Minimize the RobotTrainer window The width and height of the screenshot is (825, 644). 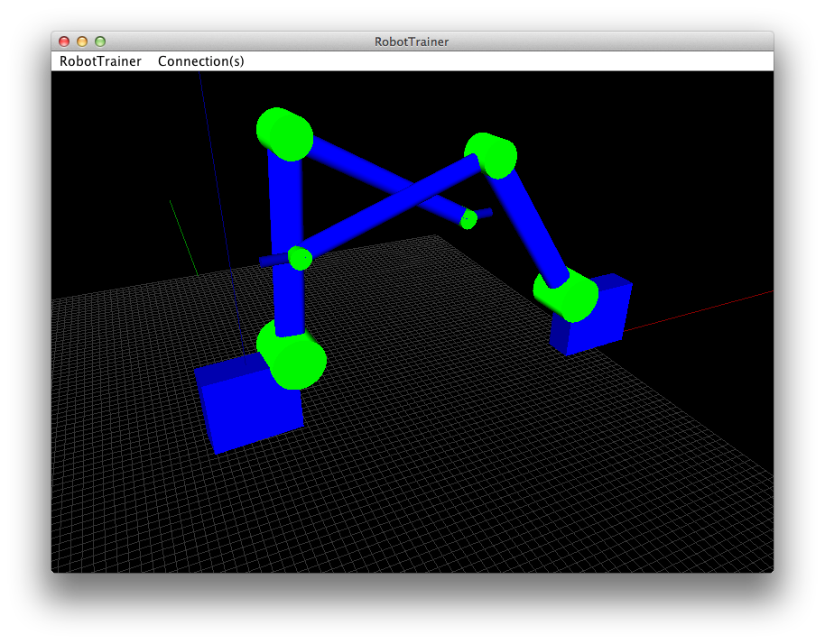click(x=81, y=41)
